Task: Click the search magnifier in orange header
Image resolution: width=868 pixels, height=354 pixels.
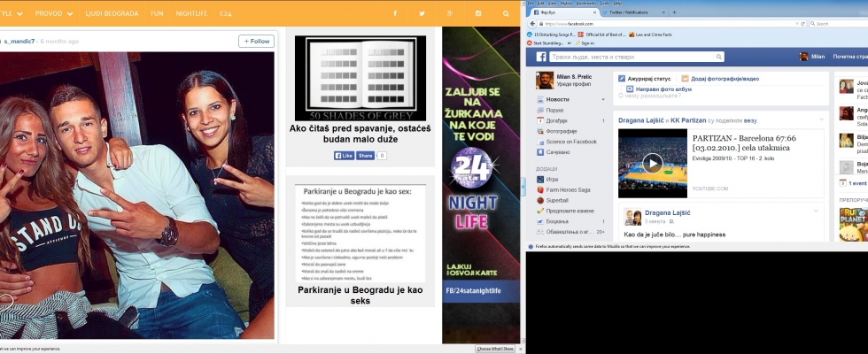Action: [506, 14]
